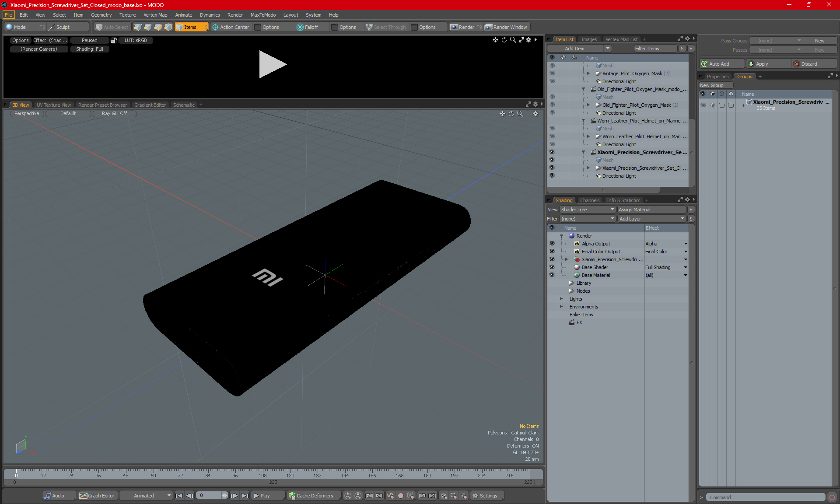Click Render Window button
The height and width of the screenshot is (504, 840).
tap(506, 27)
